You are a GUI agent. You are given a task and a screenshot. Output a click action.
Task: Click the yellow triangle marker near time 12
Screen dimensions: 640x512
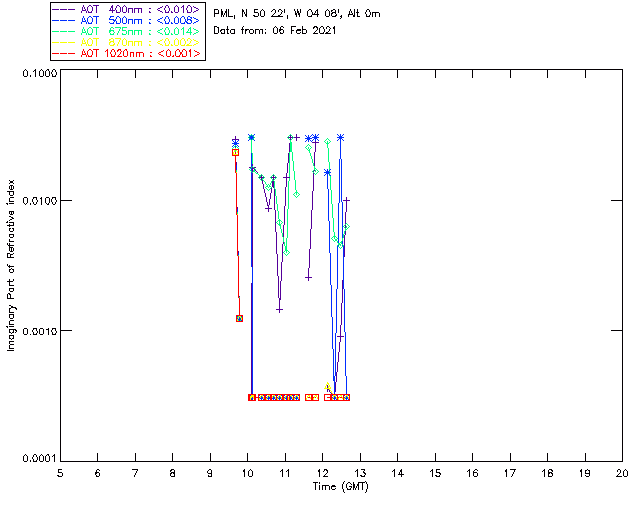tap(327, 386)
